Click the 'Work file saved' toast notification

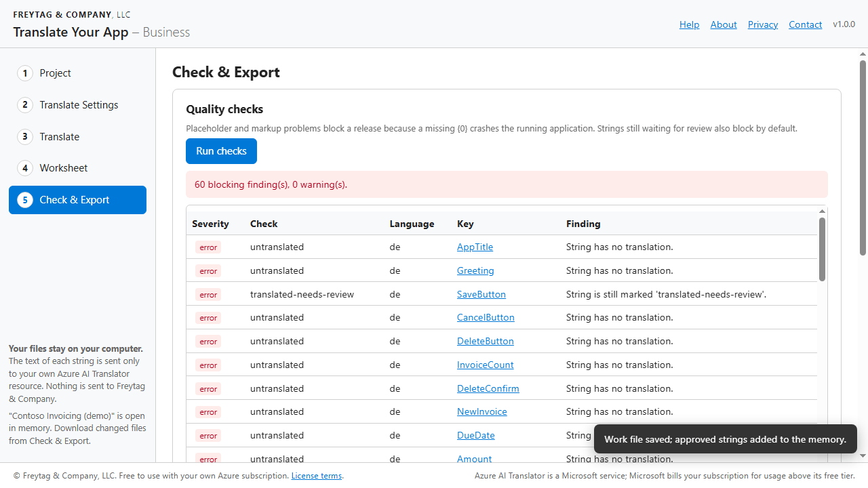(x=726, y=439)
